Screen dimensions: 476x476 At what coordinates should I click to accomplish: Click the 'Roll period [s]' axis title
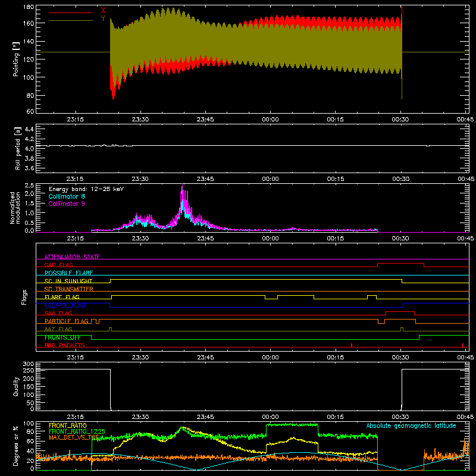17,148
